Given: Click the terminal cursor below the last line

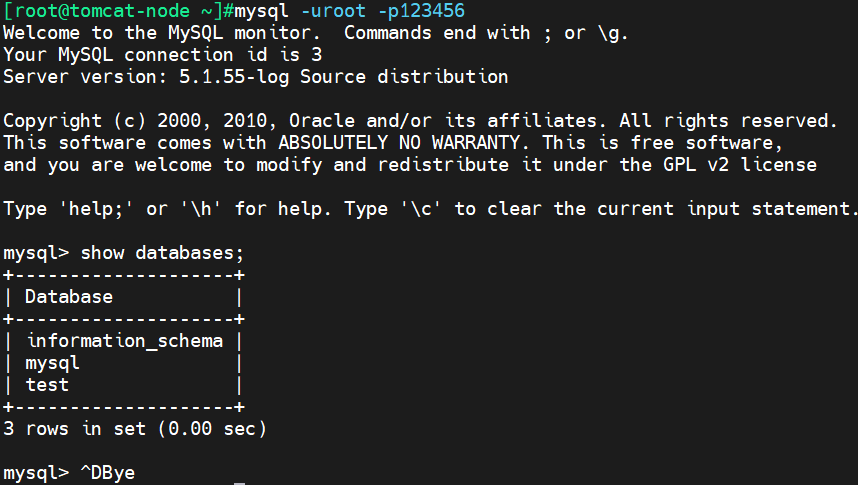Looking at the screenshot, I should point(239,483).
